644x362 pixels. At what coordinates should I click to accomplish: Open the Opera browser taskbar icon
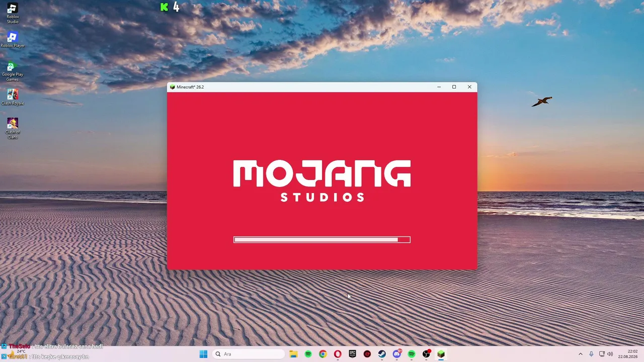[x=338, y=354]
